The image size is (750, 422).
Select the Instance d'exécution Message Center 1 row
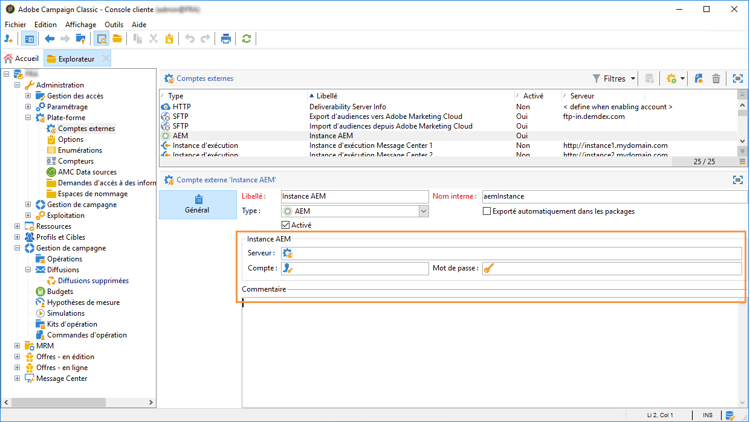448,145
